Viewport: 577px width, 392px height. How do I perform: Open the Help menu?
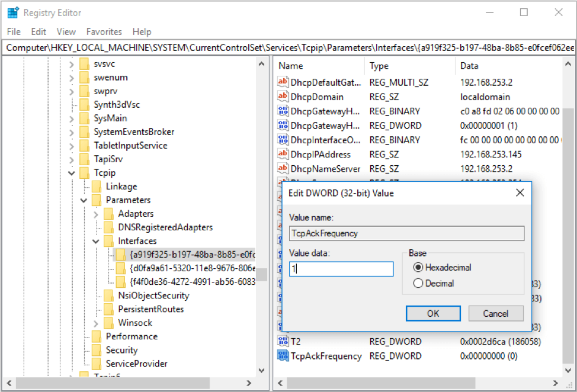(142, 32)
